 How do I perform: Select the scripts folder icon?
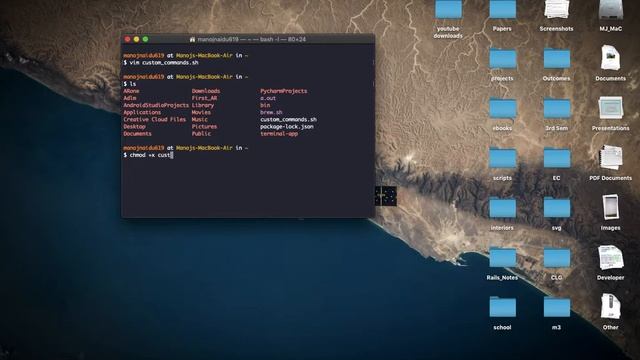click(502, 158)
